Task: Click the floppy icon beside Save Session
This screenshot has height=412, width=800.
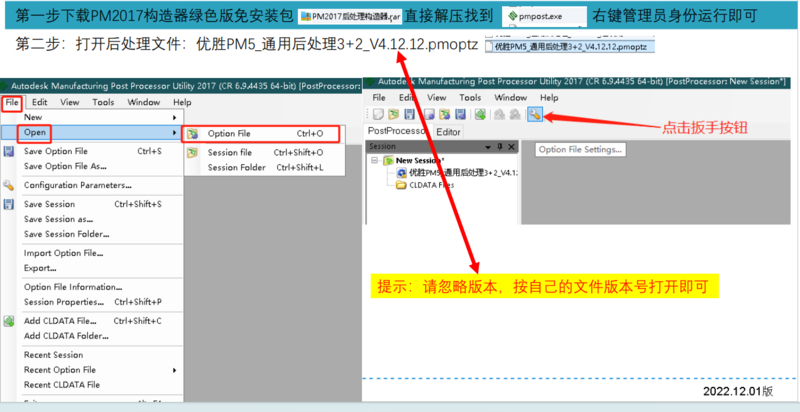Action: (9, 204)
